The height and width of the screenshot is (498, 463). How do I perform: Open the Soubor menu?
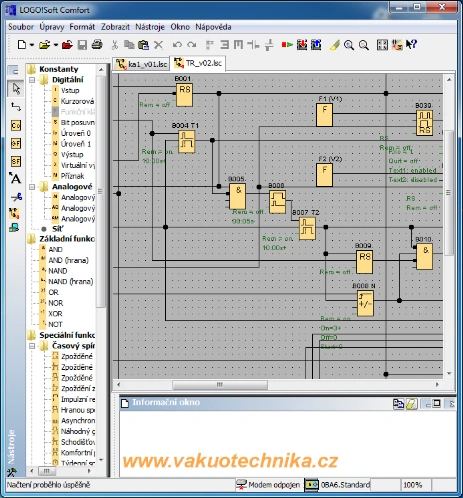[21, 27]
